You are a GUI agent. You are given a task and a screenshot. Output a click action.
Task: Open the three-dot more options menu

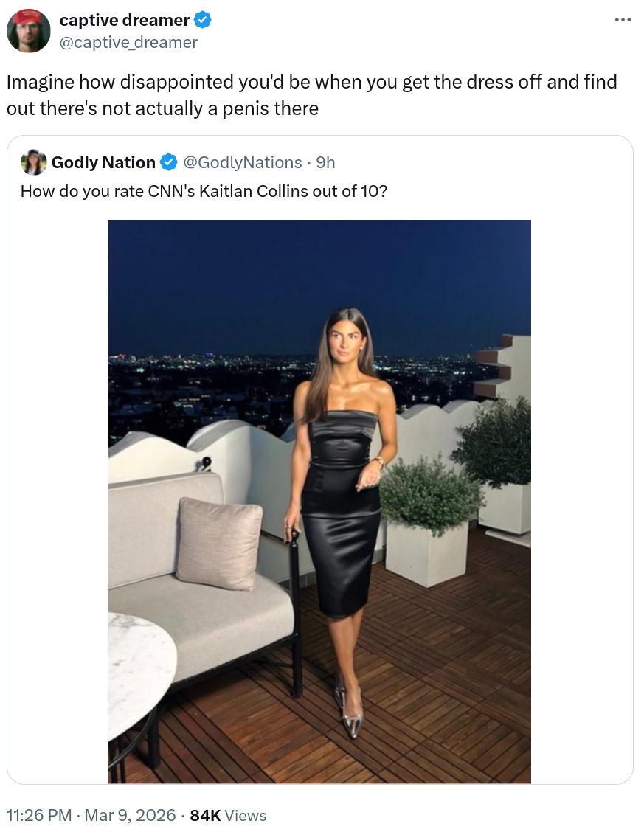point(623,20)
